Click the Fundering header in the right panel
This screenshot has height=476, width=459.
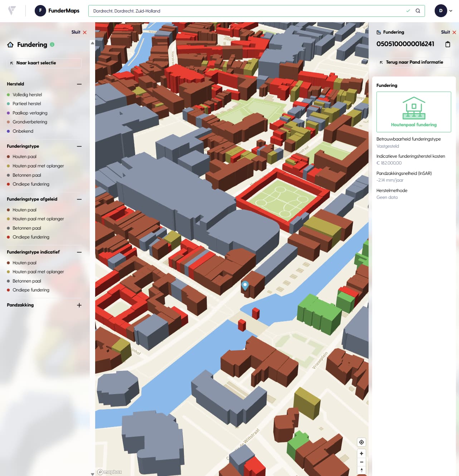[394, 32]
